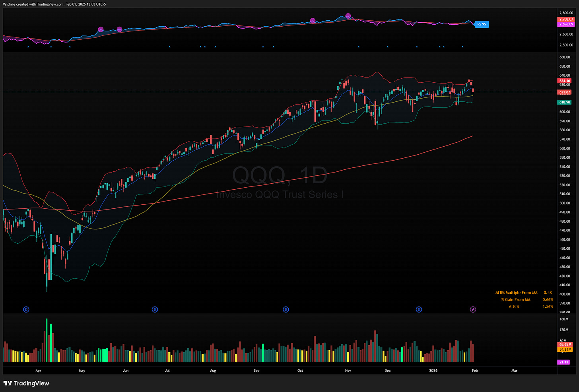579x392 pixels.
Task: Click the Feb label on time axis
Action: (x=475, y=371)
